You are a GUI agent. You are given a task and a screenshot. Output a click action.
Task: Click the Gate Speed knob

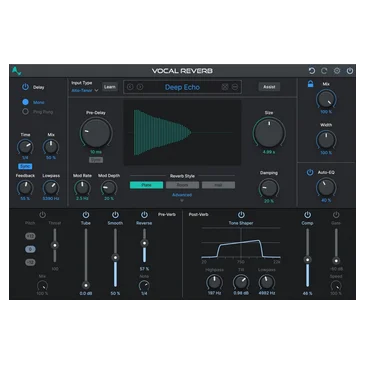coord(336,286)
